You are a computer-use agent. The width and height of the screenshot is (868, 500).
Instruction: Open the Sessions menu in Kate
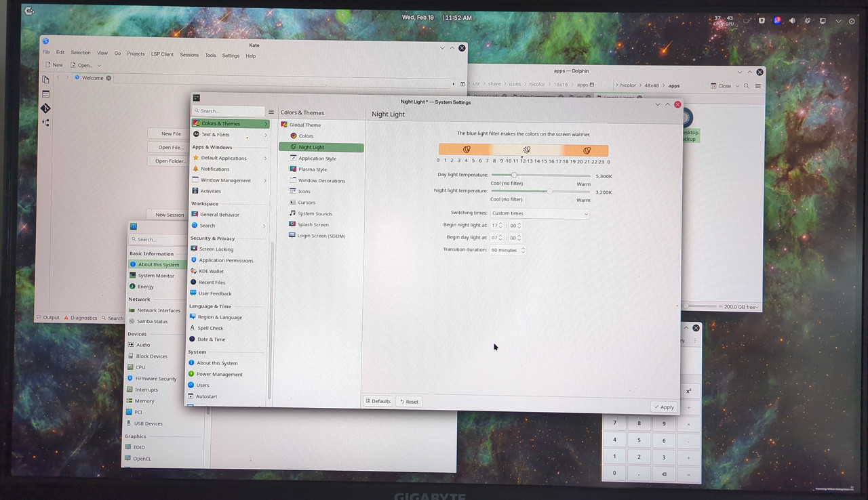pos(189,55)
